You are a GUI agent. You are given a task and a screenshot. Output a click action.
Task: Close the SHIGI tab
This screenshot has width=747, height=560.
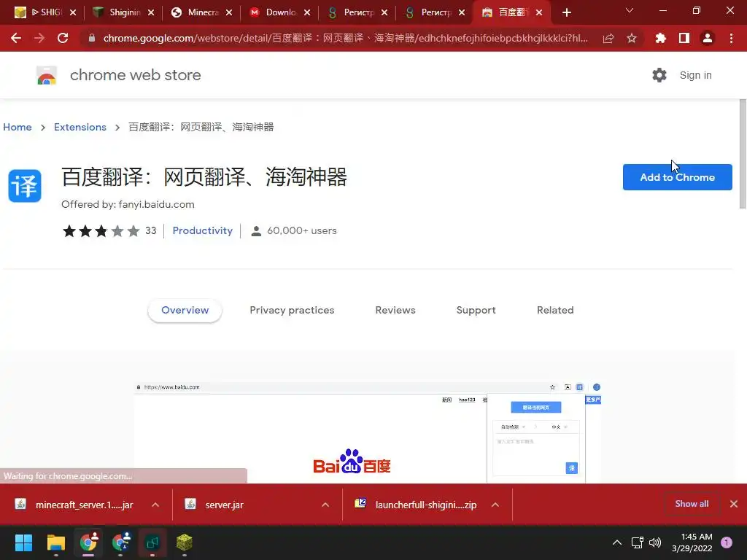click(x=73, y=12)
